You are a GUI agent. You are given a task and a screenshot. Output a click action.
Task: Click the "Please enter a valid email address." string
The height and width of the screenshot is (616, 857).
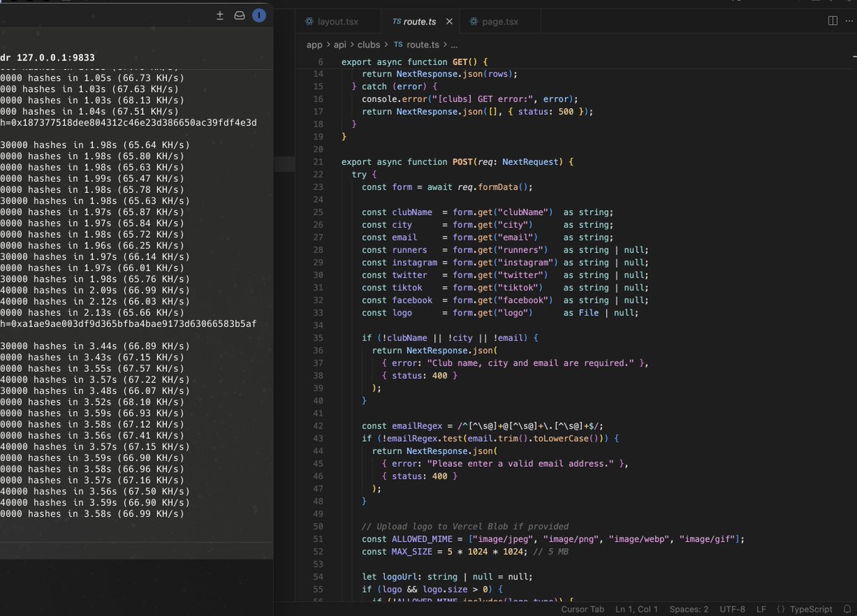(x=523, y=463)
